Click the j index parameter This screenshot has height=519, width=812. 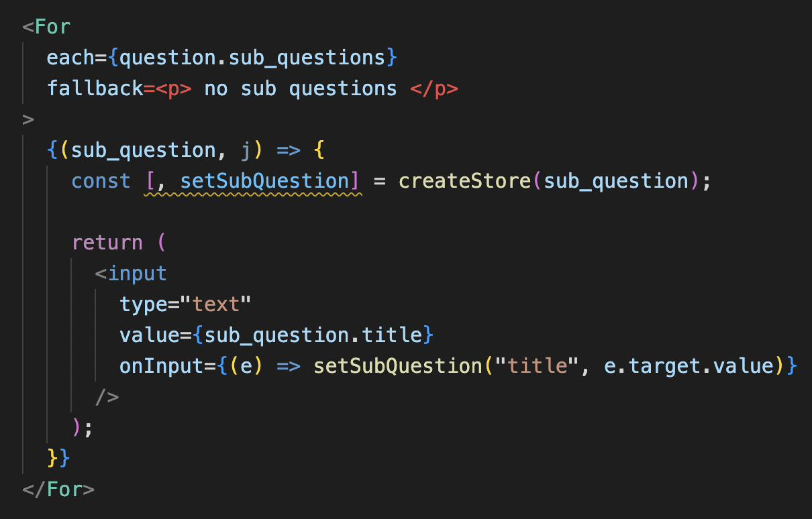[x=246, y=151]
